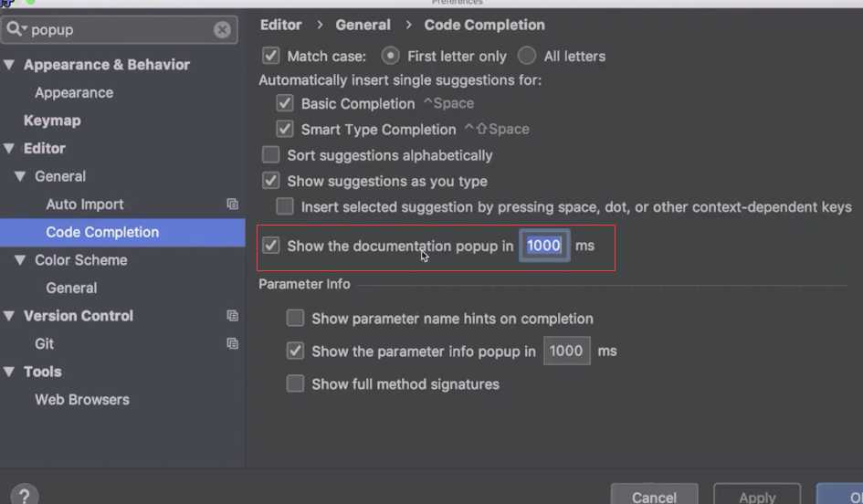Toggle Show suggestions as you type
863x504 pixels.
click(271, 181)
